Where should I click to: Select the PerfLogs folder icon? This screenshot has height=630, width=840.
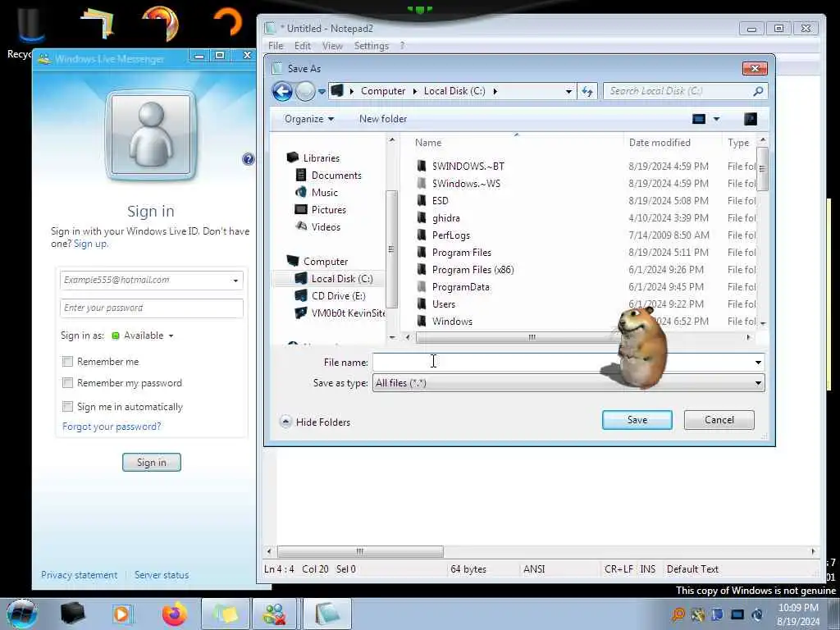422,235
